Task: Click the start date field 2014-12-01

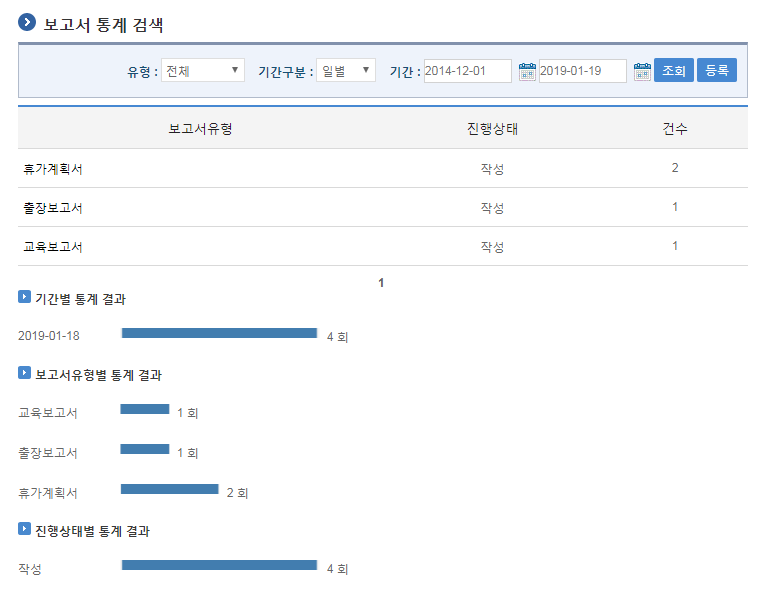Action: pos(467,71)
